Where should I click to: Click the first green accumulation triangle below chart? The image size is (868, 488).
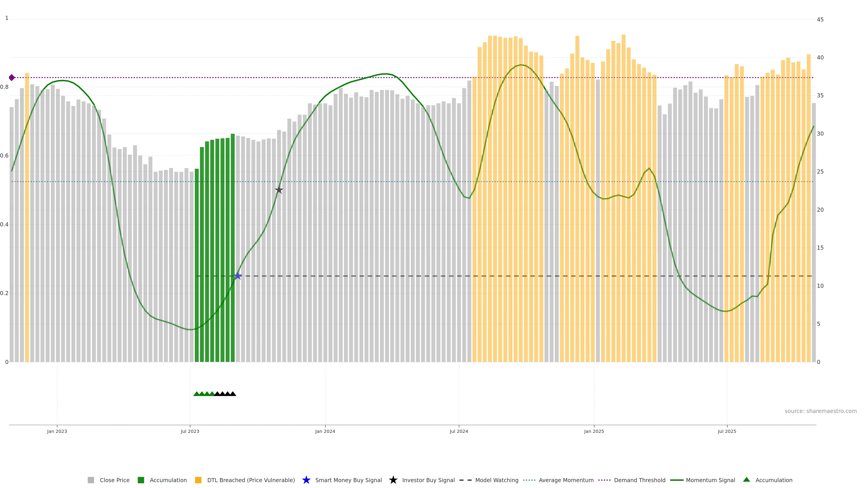(x=196, y=394)
